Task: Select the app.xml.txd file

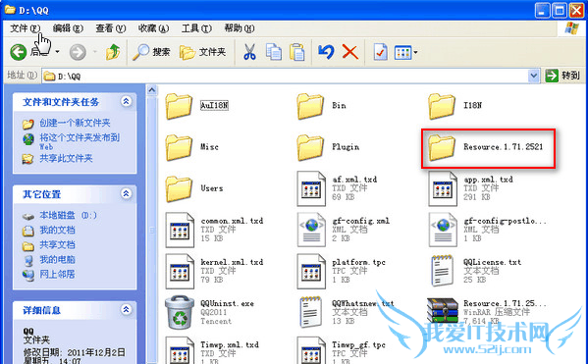Action: pyautogui.click(x=470, y=188)
